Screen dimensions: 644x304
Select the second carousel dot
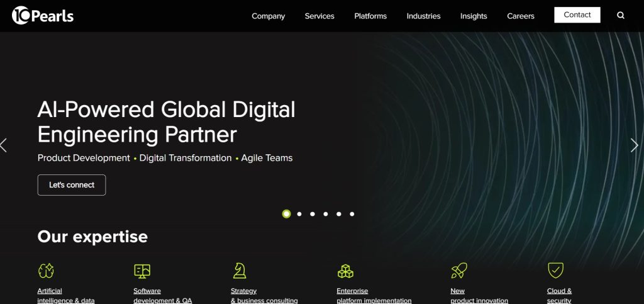click(x=299, y=214)
